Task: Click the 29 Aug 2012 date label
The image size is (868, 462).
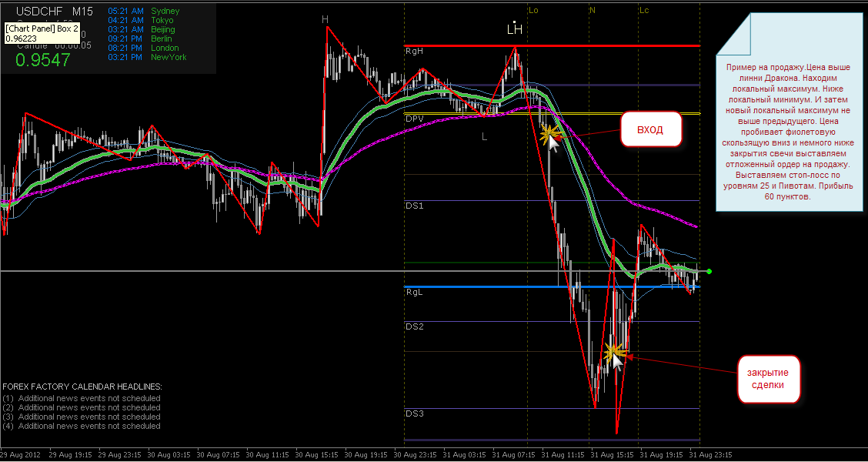Action: [x=20, y=455]
